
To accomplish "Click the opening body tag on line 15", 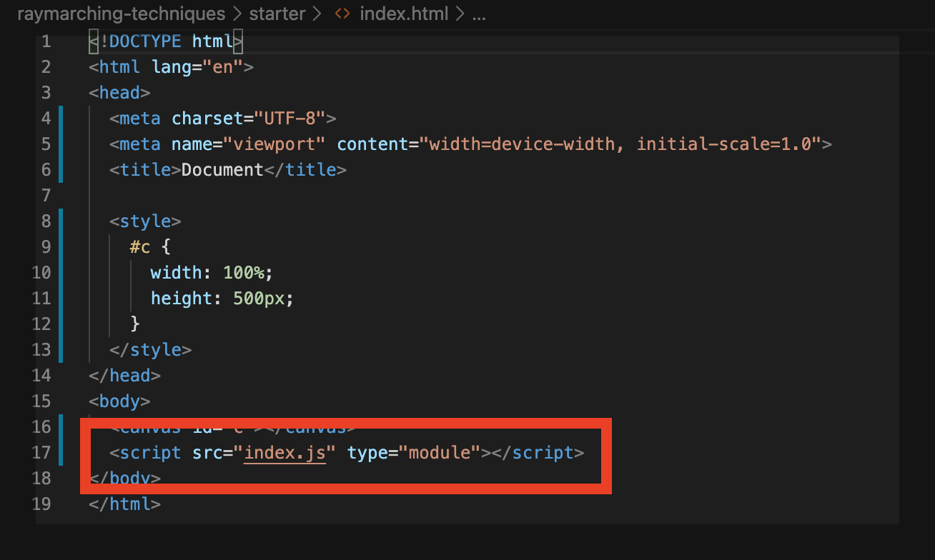I will (x=119, y=401).
